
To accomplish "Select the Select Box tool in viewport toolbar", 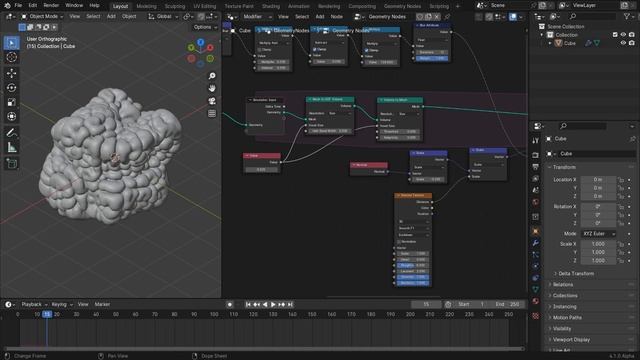I will click(11, 43).
